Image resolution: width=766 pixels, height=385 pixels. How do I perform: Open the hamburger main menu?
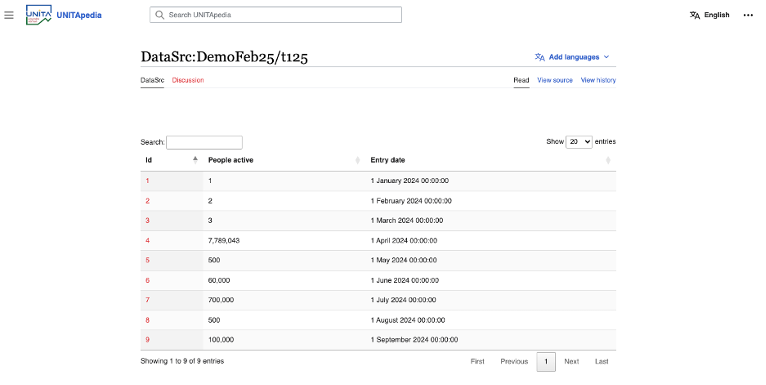pos(9,15)
